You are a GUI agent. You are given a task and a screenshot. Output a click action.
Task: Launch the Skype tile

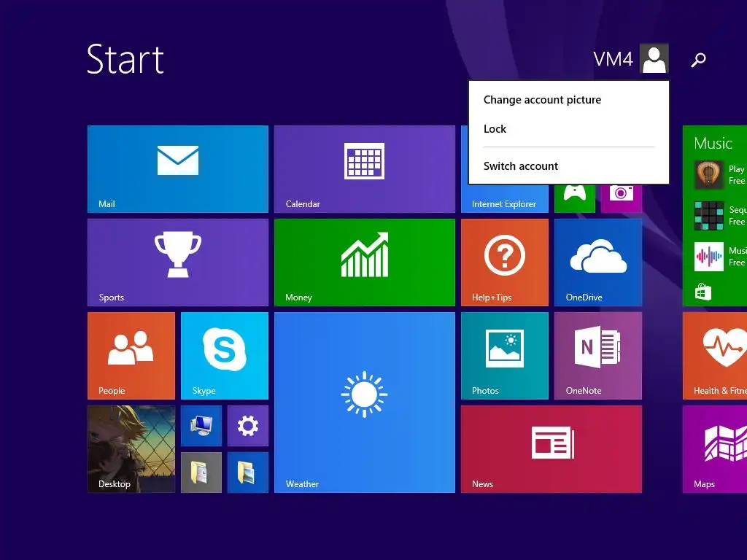(225, 356)
